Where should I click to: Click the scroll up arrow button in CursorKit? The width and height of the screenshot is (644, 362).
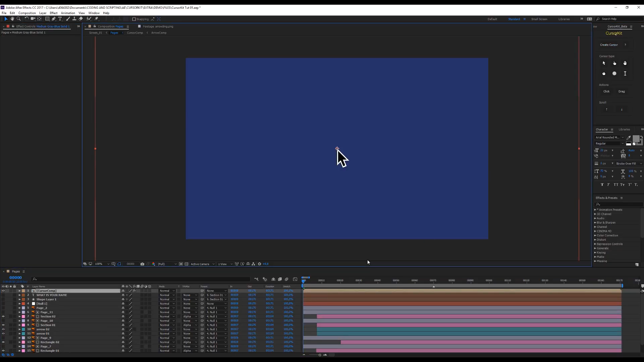point(606,109)
